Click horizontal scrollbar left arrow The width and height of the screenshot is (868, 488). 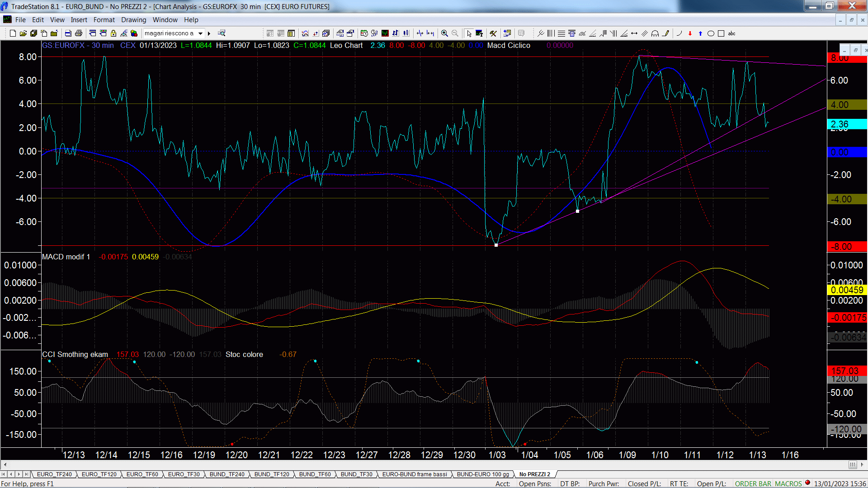pyautogui.click(x=5, y=465)
